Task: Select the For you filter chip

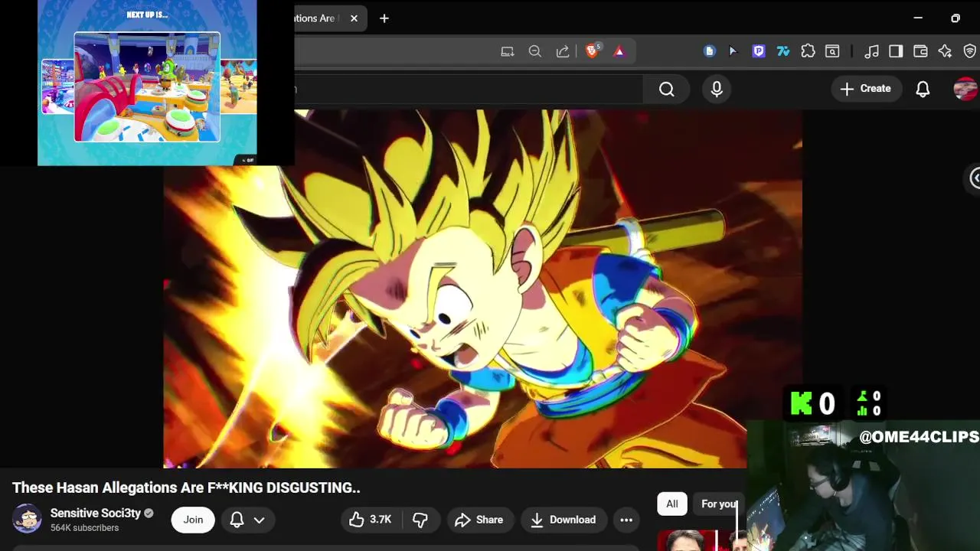Action: 718,504
